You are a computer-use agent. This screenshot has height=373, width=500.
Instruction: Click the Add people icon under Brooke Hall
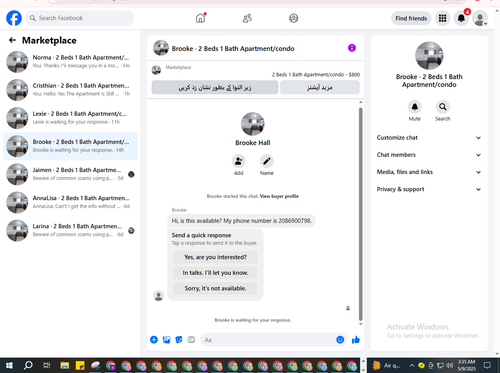coord(239,161)
